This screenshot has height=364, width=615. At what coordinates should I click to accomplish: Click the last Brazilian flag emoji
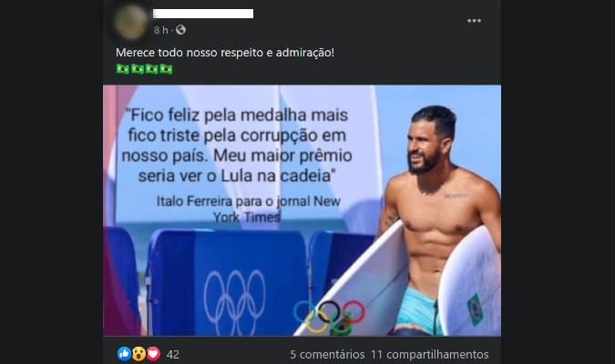pos(166,69)
